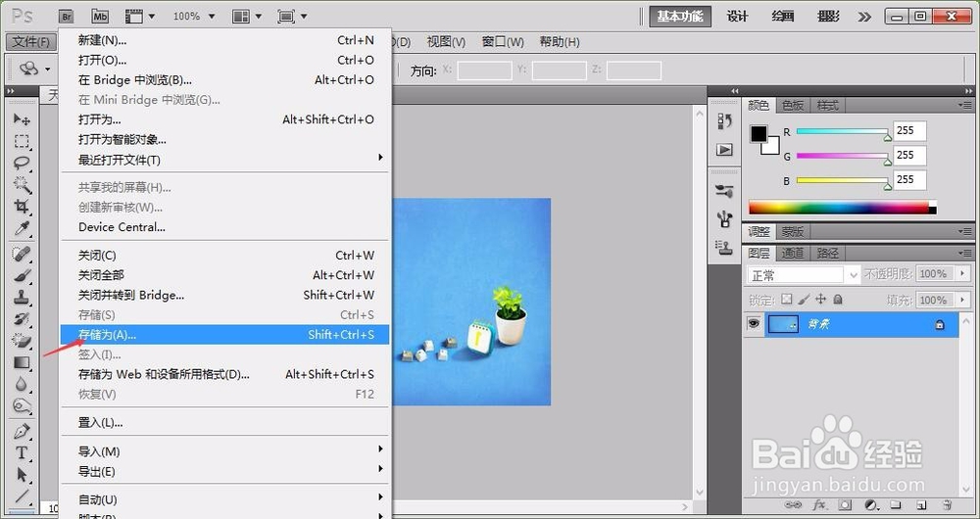Open the 不透明度 slider arrow
This screenshot has height=519, width=980.
(x=963, y=273)
